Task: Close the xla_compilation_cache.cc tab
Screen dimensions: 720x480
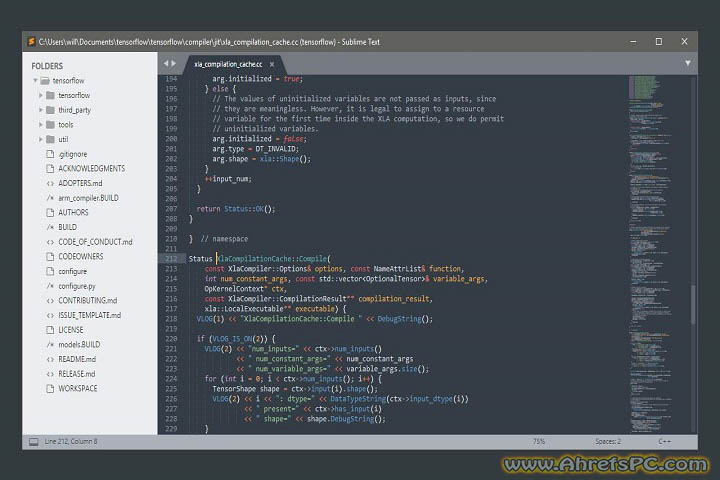Action: click(272, 64)
